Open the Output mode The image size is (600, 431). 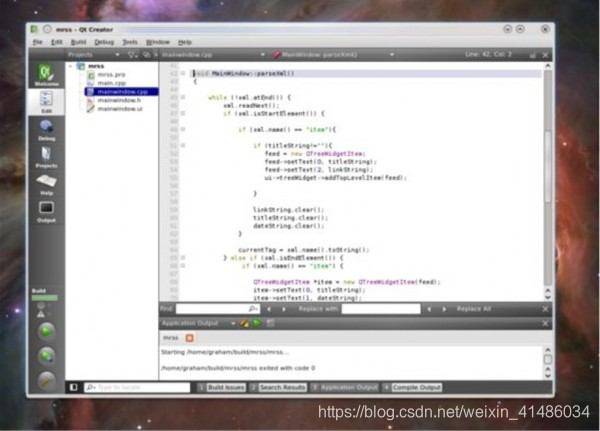point(46,211)
